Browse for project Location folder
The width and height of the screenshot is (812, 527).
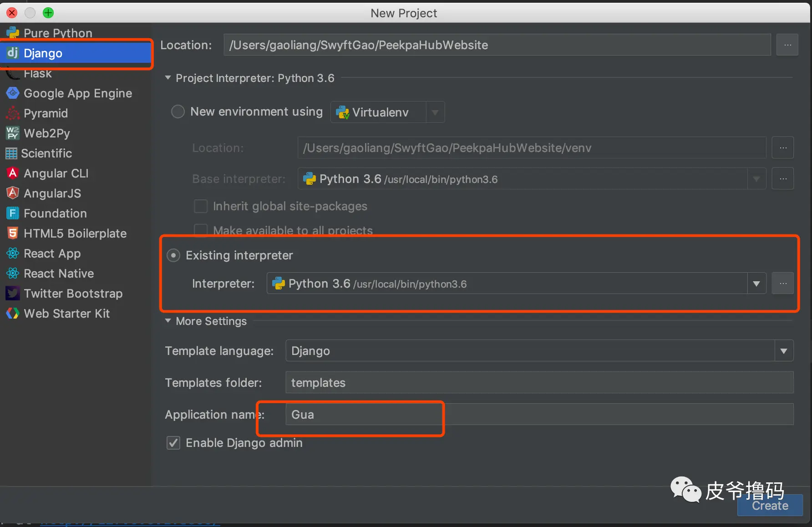tap(787, 45)
